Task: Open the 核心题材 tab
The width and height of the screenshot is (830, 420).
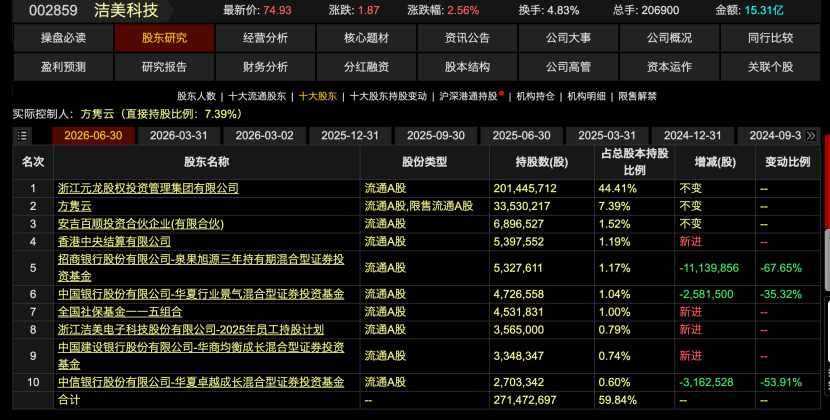Action: [x=366, y=38]
